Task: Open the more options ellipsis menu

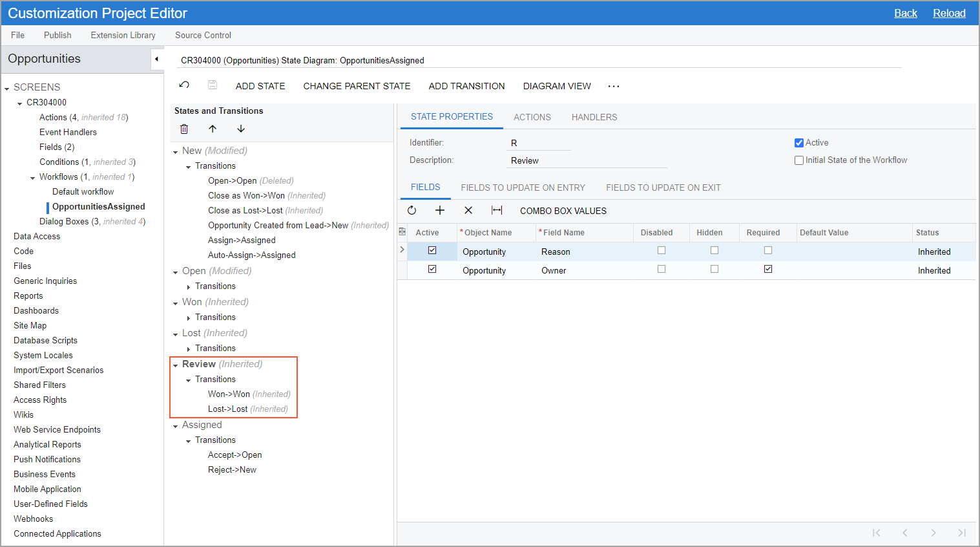Action: (614, 86)
